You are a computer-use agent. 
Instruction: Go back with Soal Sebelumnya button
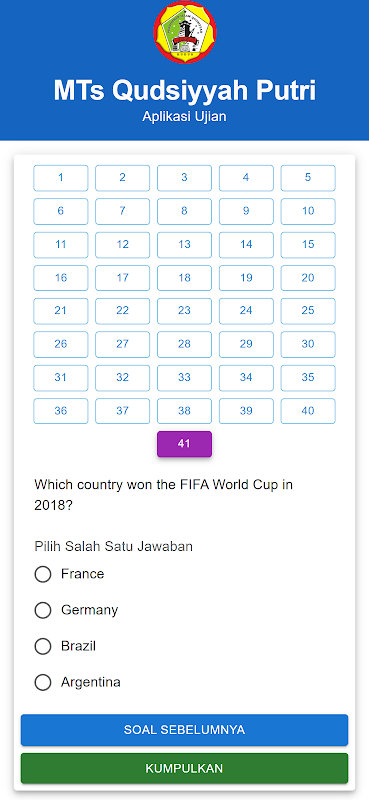coord(184,730)
